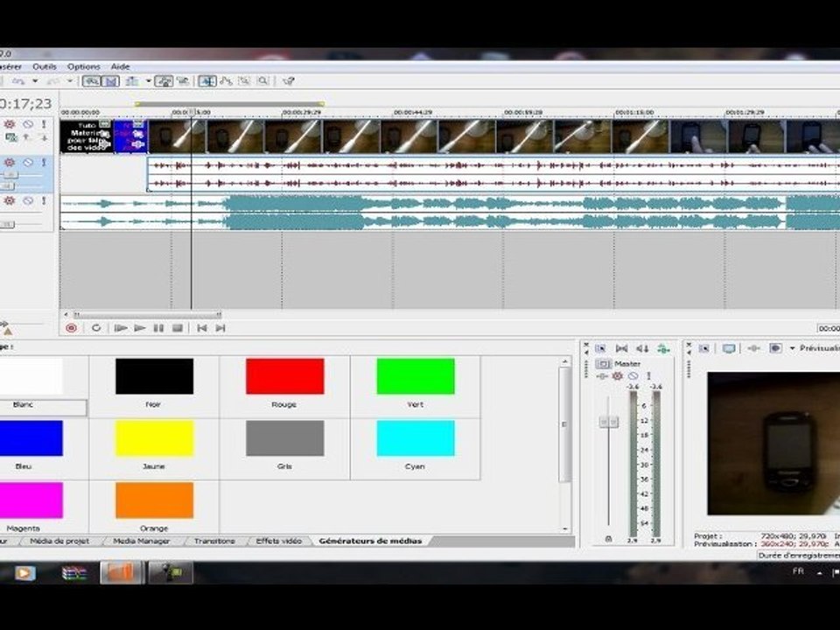Open the Options menu

click(x=84, y=66)
